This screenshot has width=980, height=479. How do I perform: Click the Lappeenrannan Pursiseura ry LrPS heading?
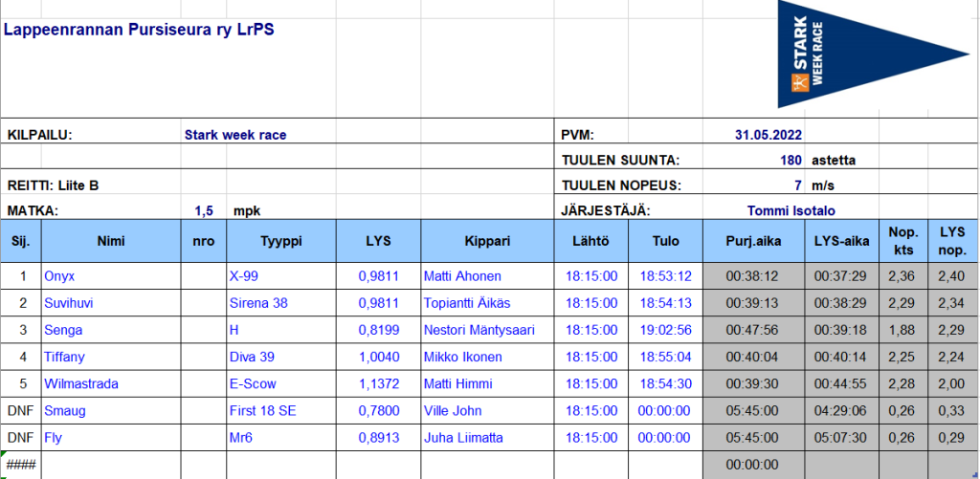point(139,30)
